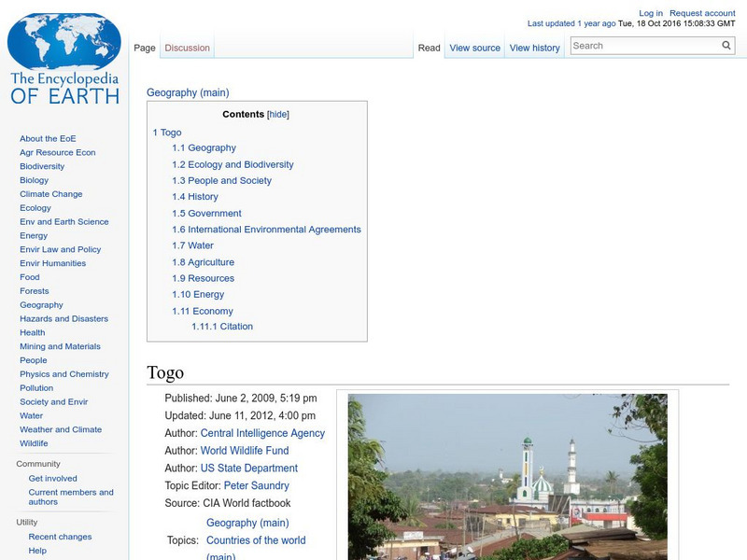This screenshot has width=747, height=560.
Task: Click the search magnifying glass icon
Action: [726, 44]
